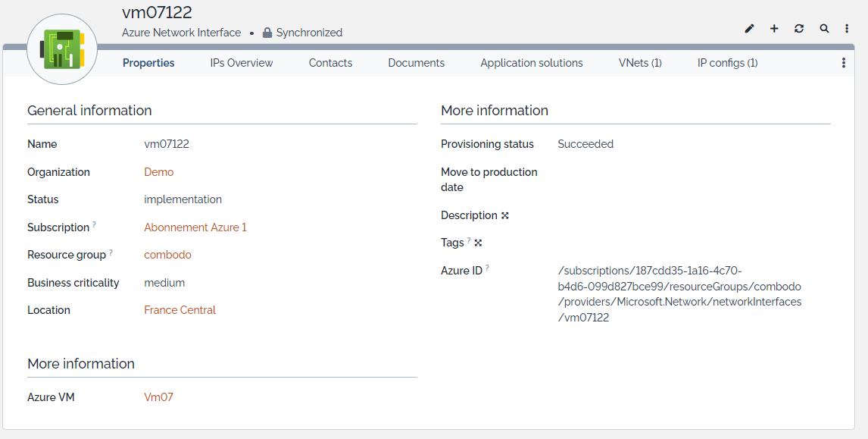Open the top-right three-dot actions menu
The width and height of the screenshot is (868, 439).
click(x=847, y=29)
